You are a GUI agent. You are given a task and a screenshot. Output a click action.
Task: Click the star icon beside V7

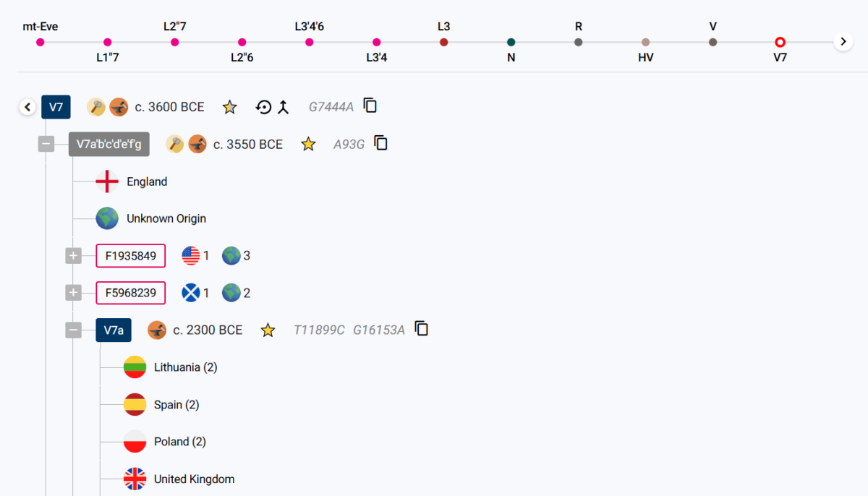(x=229, y=107)
